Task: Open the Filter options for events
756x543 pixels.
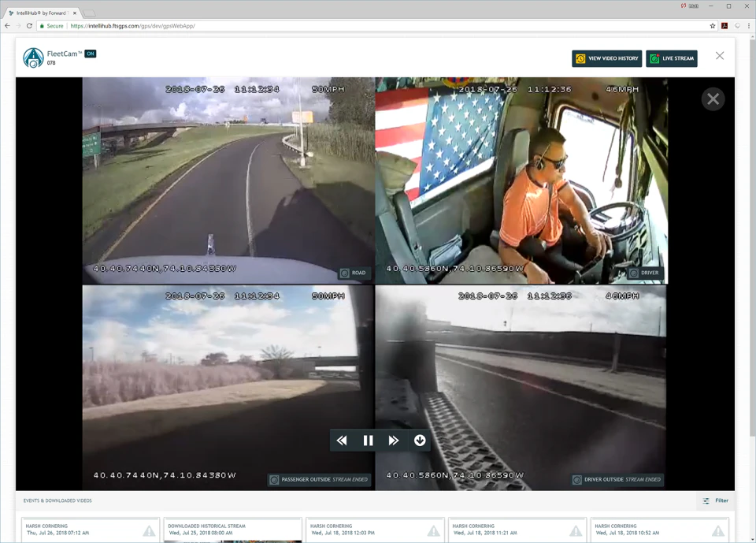Action: click(717, 500)
